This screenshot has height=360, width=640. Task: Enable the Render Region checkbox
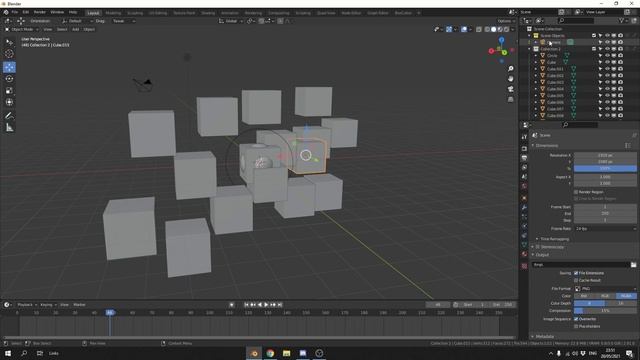[x=576, y=192]
